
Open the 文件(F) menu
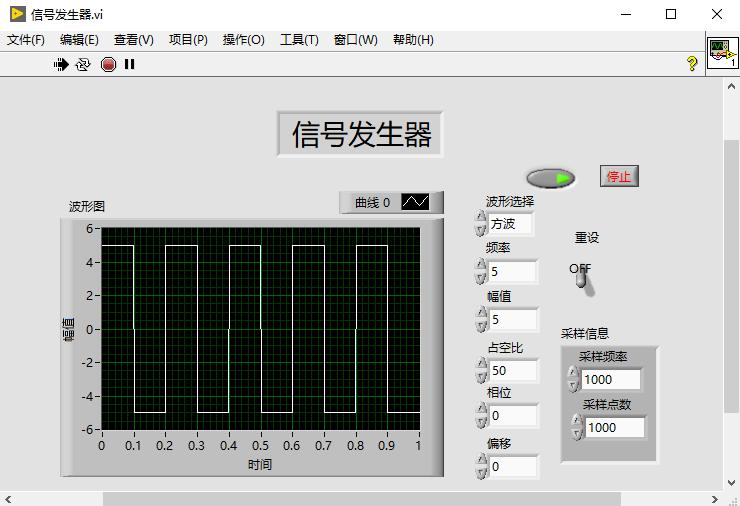(x=26, y=40)
